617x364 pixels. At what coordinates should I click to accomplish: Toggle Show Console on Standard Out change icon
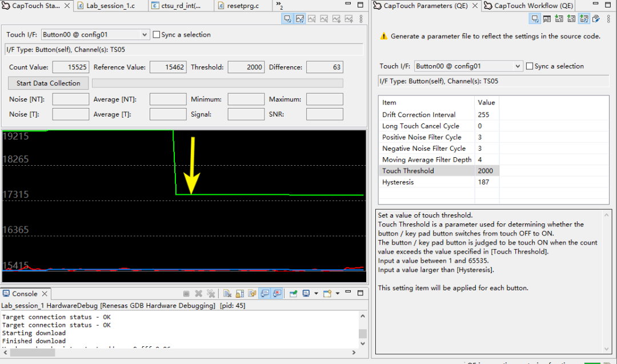pyautogui.click(x=265, y=294)
